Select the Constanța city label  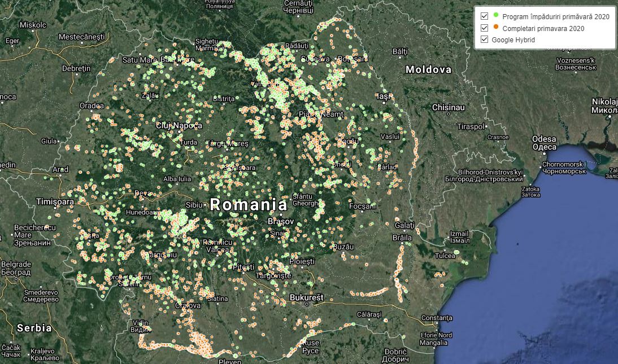click(x=437, y=318)
